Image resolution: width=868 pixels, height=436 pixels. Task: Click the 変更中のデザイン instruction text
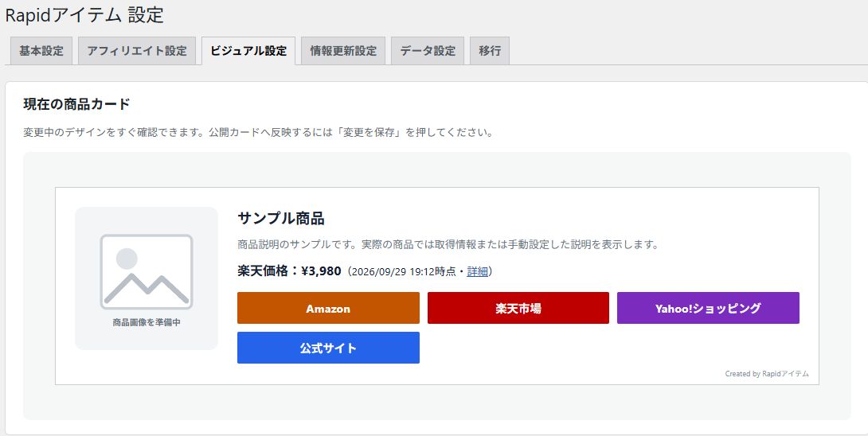coord(258,133)
